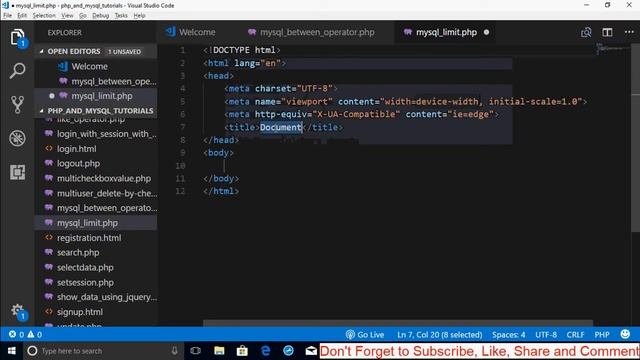Open the Search view in activity bar
The width and height of the screenshot is (640, 360).
tap(17, 71)
